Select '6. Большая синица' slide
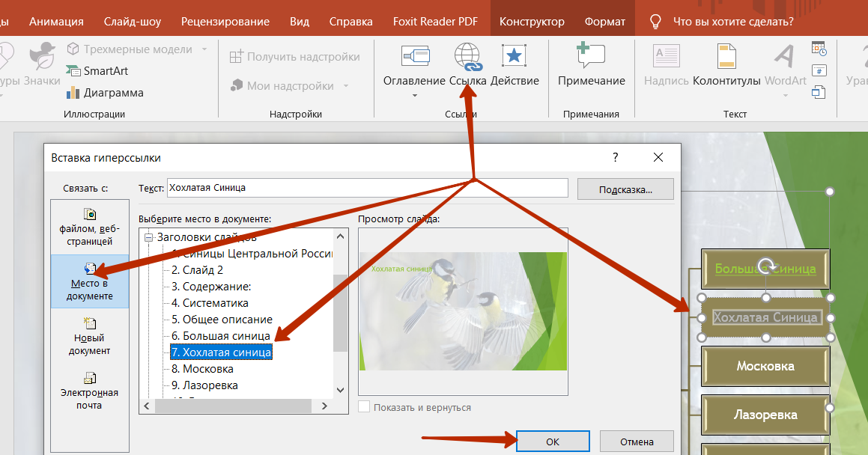Image resolution: width=868 pixels, height=455 pixels. tap(220, 335)
